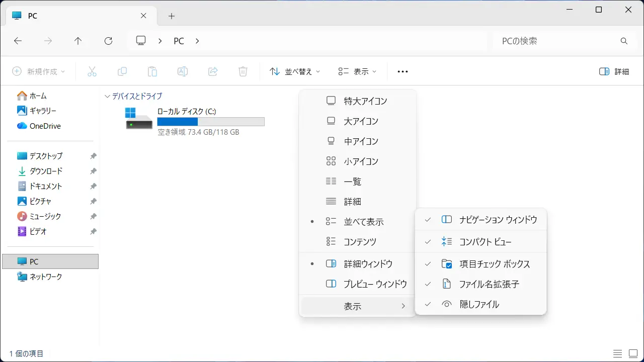Open OneDrive in the navigation pane
Image resolution: width=644 pixels, height=362 pixels.
(45, 126)
